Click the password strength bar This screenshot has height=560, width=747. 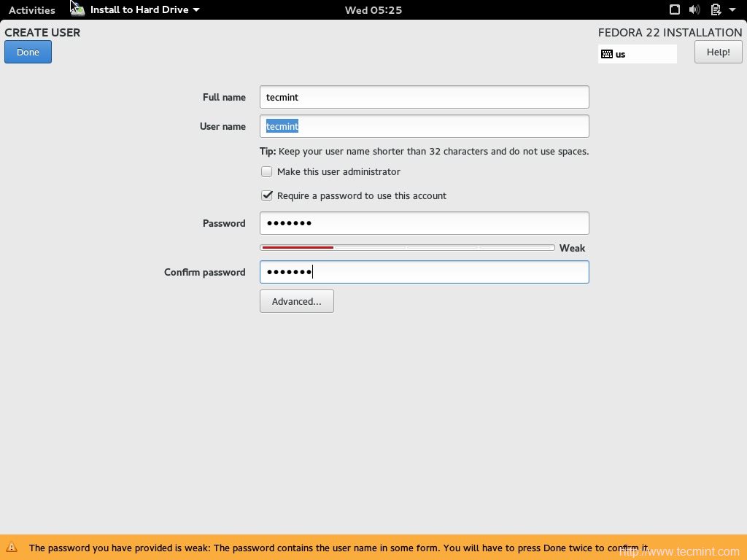(x=407, y=248)
